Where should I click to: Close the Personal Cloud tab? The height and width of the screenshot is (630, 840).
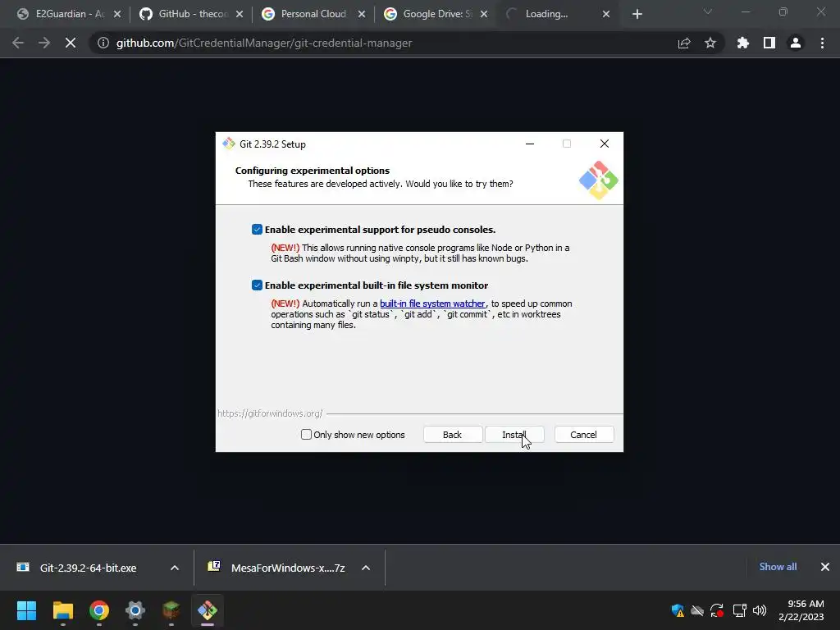pos(362,14)
